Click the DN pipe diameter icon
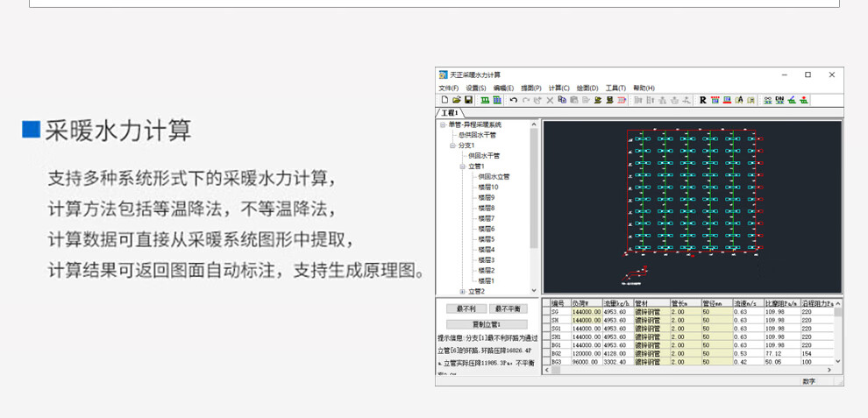 (779, 101)
